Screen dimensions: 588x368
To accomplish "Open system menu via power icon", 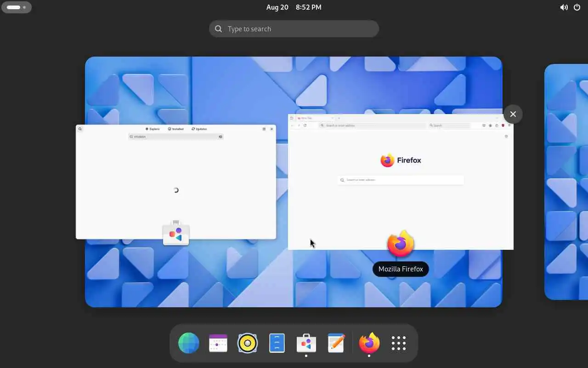I will (577, 7).
